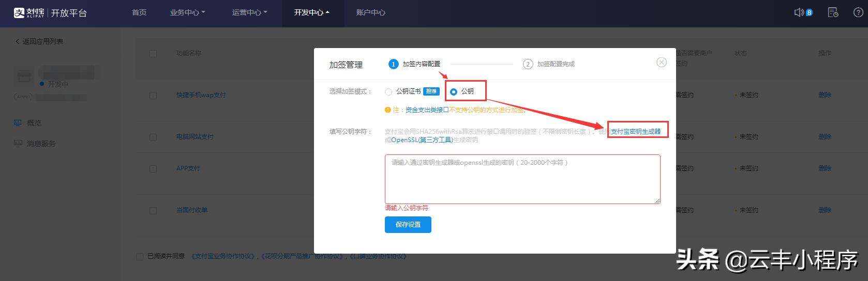Click the notification count badge 8
This screenshot has width=868, height=281.
tap(810, 12)
